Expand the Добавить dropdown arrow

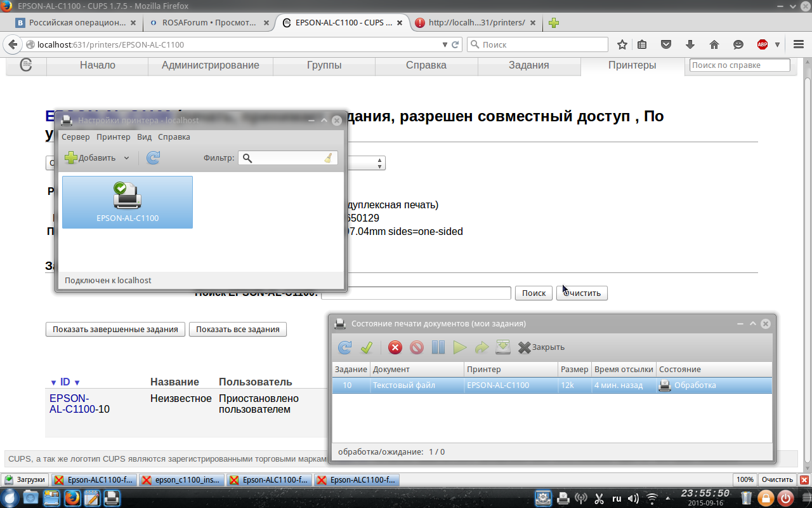click(127, 158)
